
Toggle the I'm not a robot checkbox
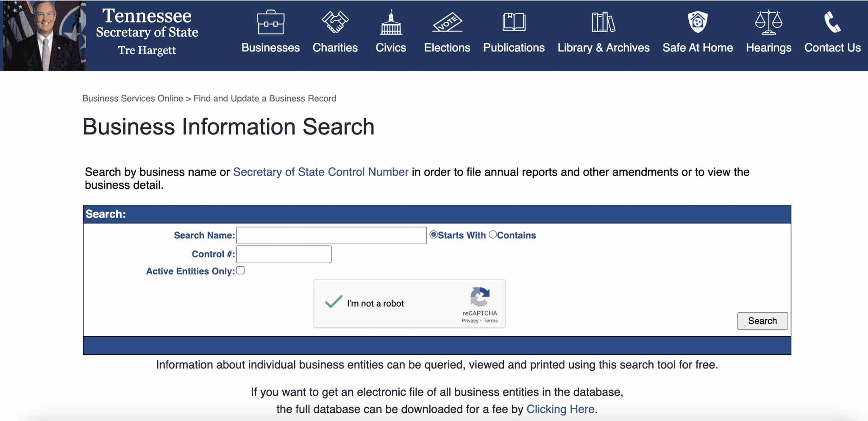[x=334, y=303]
